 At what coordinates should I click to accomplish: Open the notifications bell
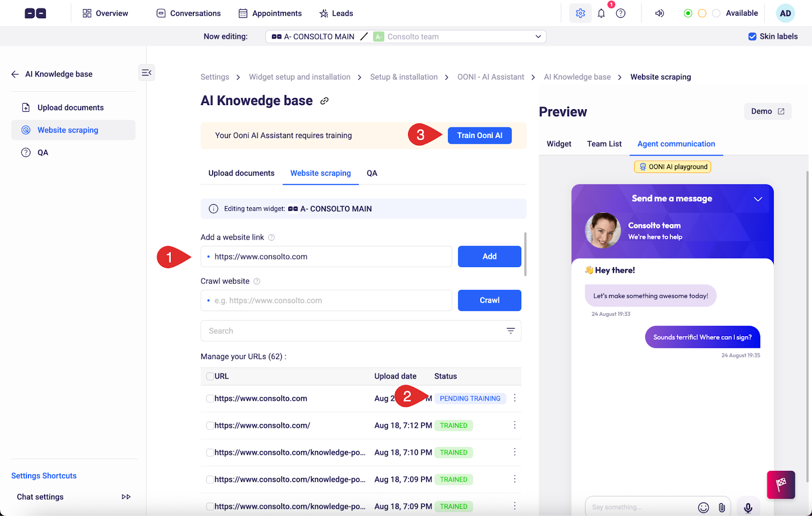click(601, 13)
